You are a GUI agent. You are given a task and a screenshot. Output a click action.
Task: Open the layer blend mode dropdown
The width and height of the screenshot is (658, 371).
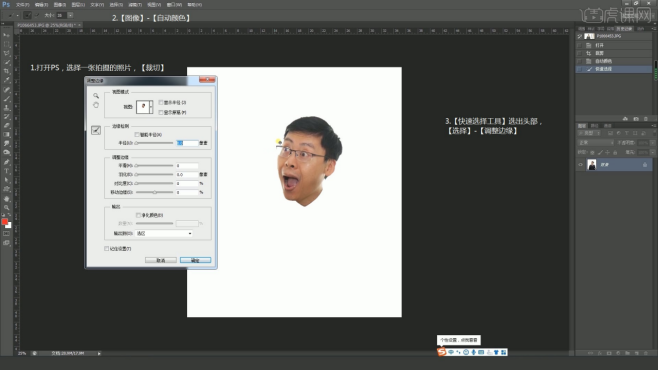click(x=596, y=143)
